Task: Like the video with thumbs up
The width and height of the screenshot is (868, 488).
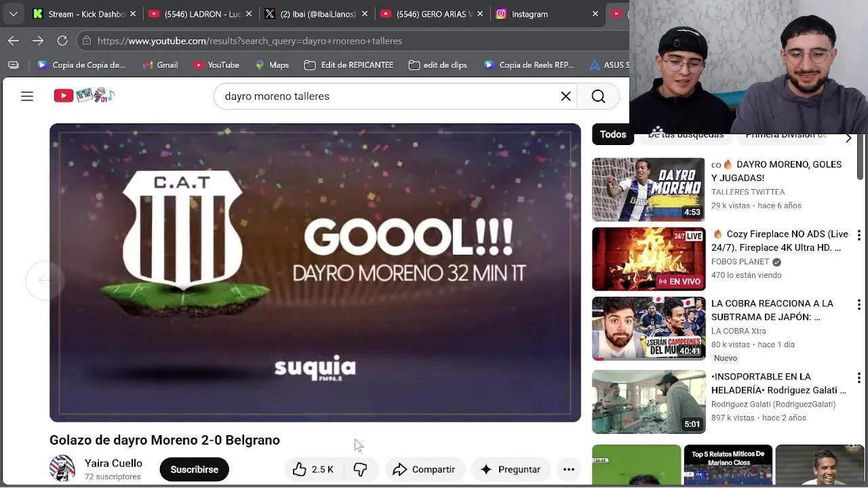Action: coord(313,469)
